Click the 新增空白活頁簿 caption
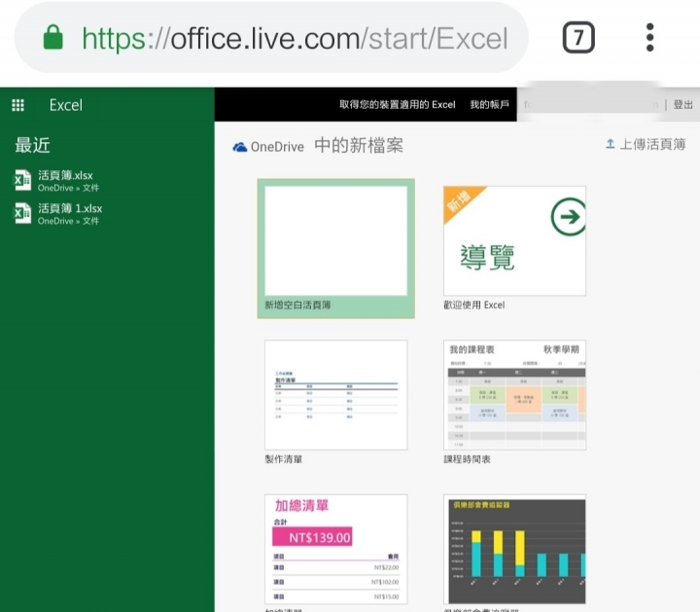 coord(297,306)
